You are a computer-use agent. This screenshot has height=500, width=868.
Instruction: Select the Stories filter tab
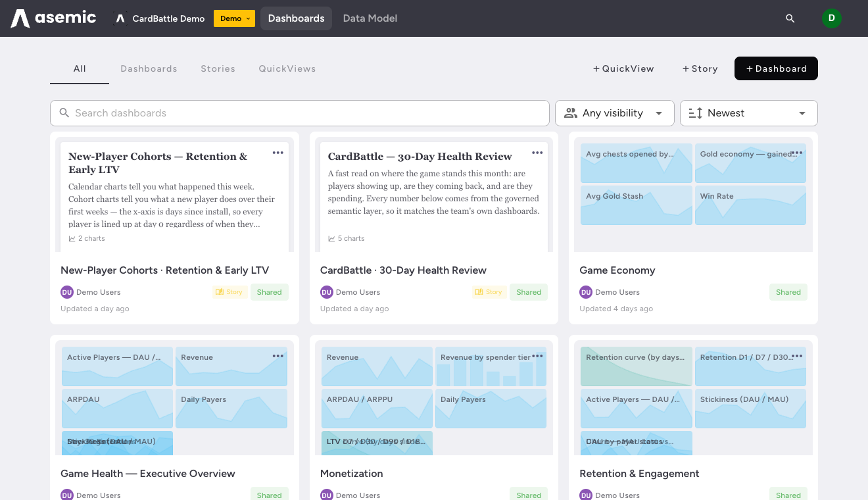coord(218,68)
